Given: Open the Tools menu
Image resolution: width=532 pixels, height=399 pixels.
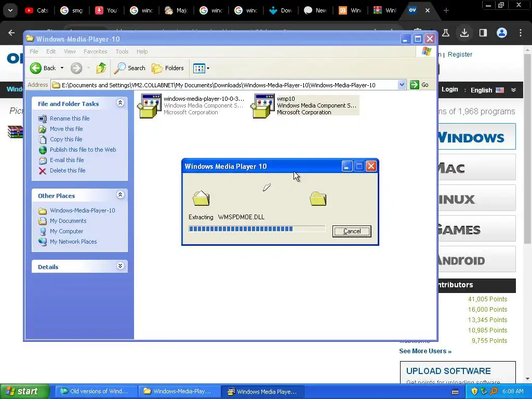Looking at the screenshot, I should point(122,51).
